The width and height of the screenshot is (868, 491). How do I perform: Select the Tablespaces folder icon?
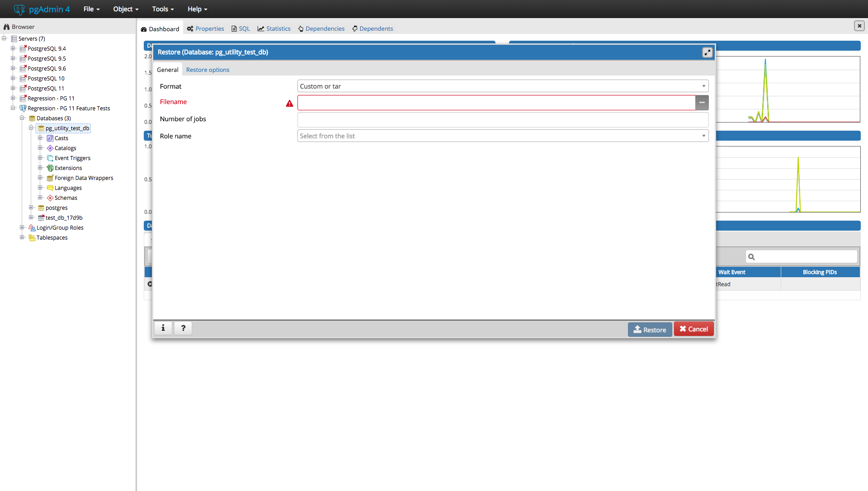click(32, 238)
